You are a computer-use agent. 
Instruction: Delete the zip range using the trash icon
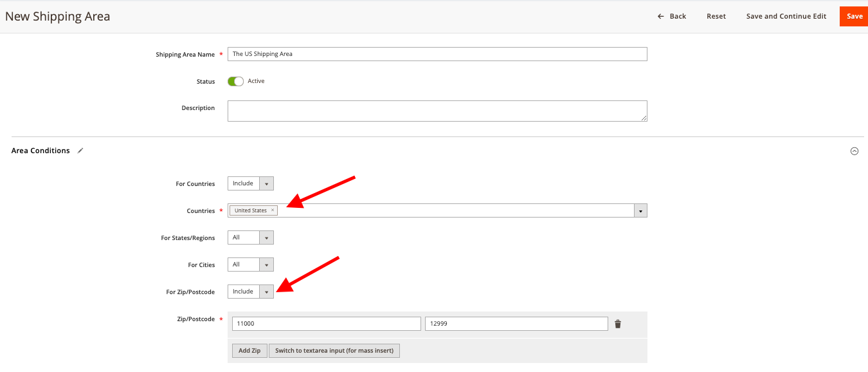coord(617,324)
